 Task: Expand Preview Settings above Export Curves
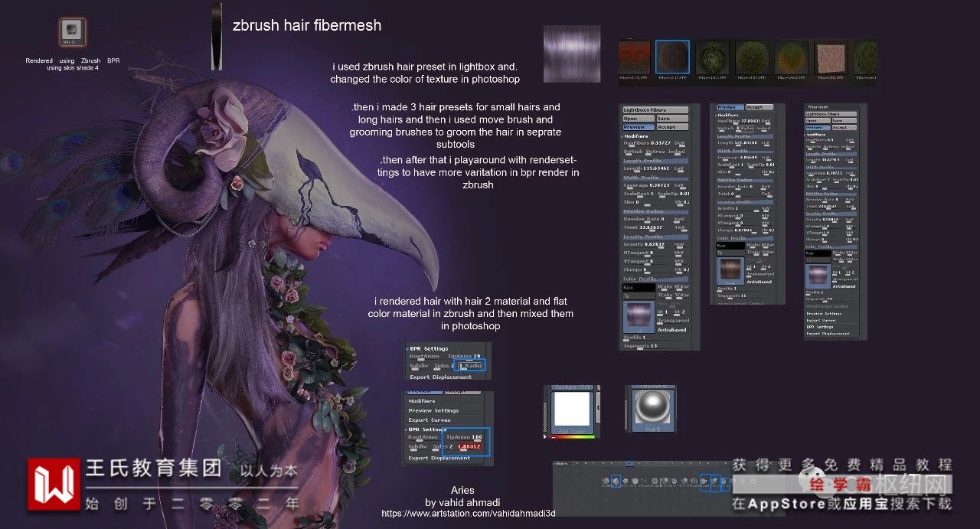click(434, 410)
